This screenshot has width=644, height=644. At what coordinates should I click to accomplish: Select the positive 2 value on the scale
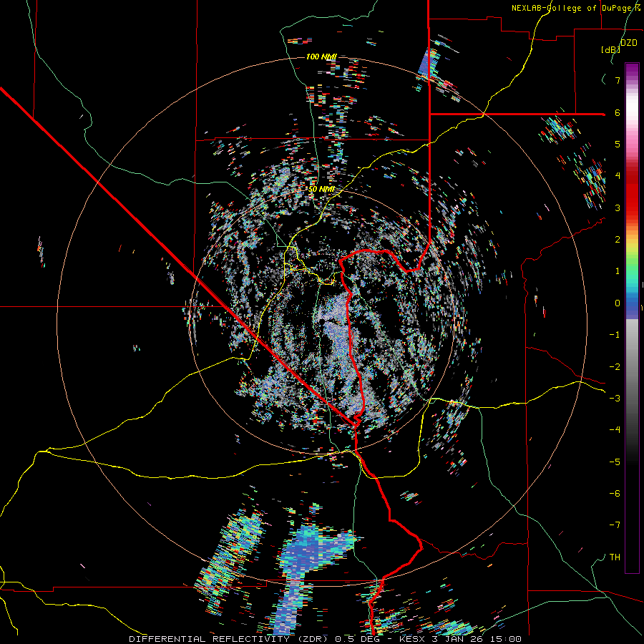(618, 240)
